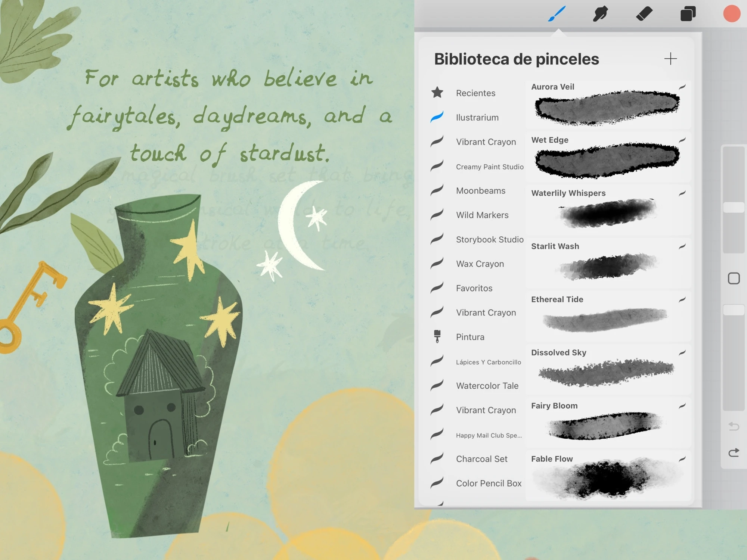Select the Paint brush tool icon
The width and height of the screenshot is (747, 560).
557,14
